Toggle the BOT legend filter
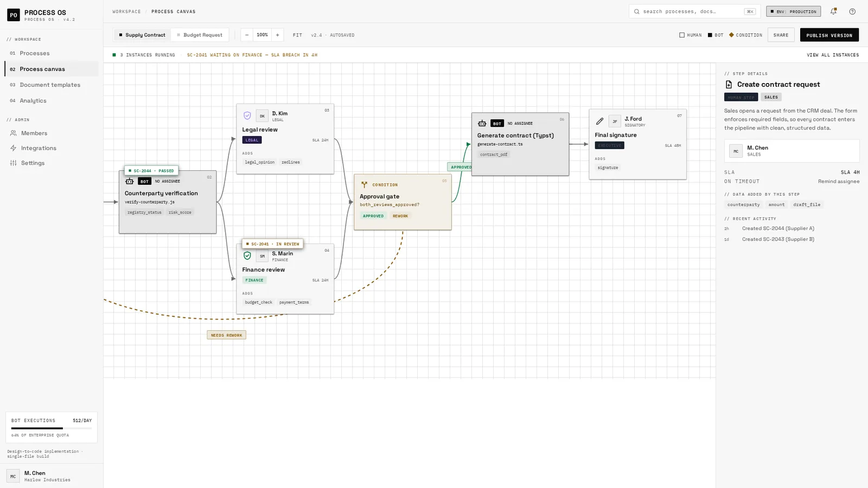Screen dimensions: 868x488 pyautogui.click(x=716, y=35)
